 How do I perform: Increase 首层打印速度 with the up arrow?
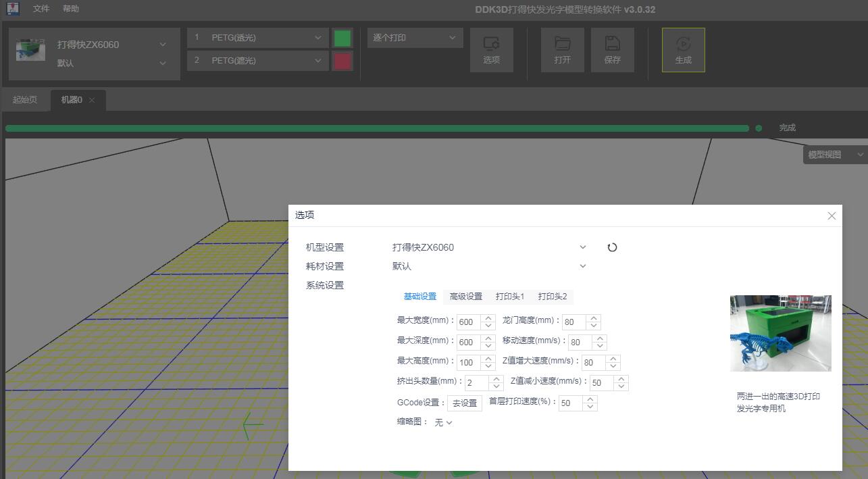[x=590, y=399]
